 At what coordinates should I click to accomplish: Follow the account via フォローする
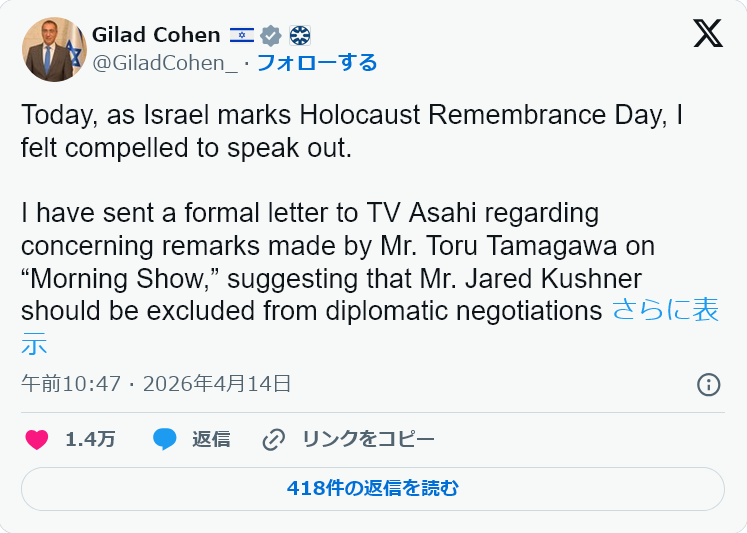coord(317,63)
